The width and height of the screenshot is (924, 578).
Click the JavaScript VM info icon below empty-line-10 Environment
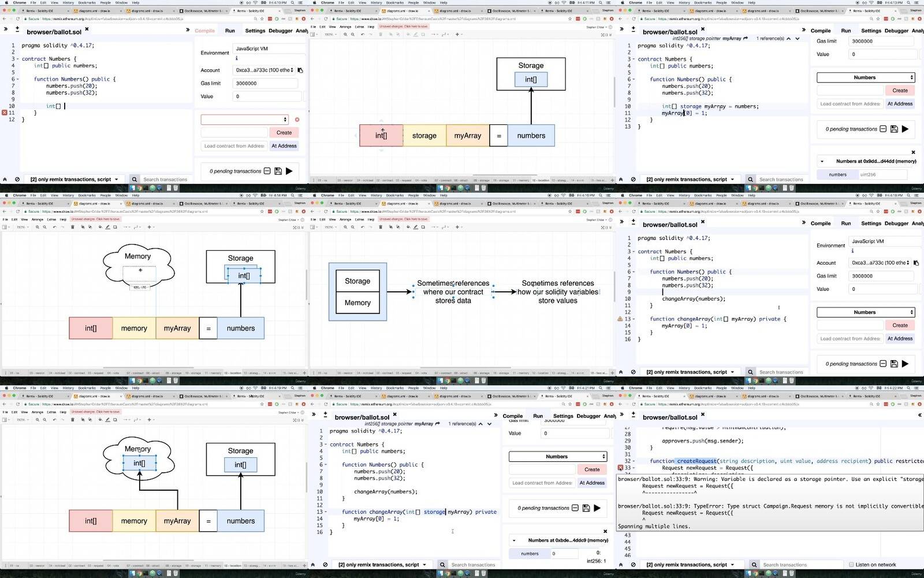[237, 58]
